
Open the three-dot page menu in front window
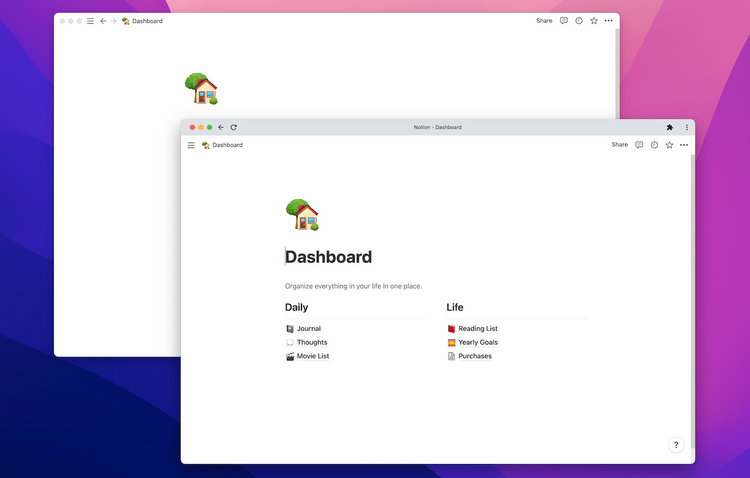684,145
